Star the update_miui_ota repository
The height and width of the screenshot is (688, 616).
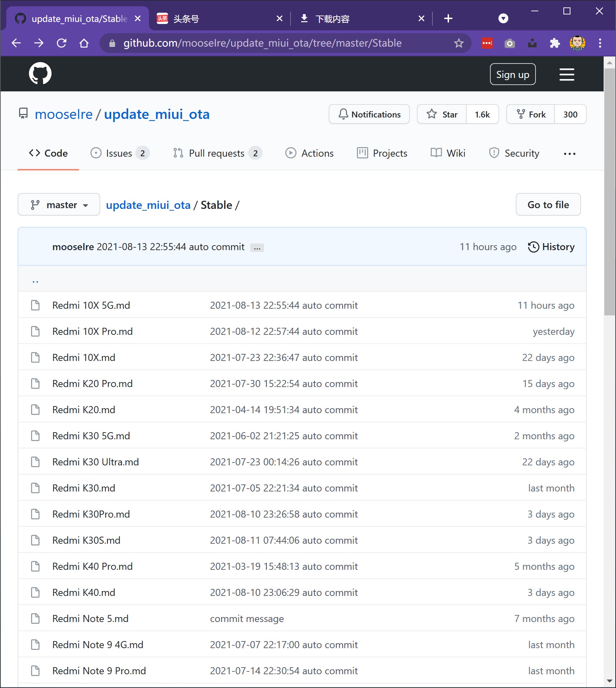point(441,114)
